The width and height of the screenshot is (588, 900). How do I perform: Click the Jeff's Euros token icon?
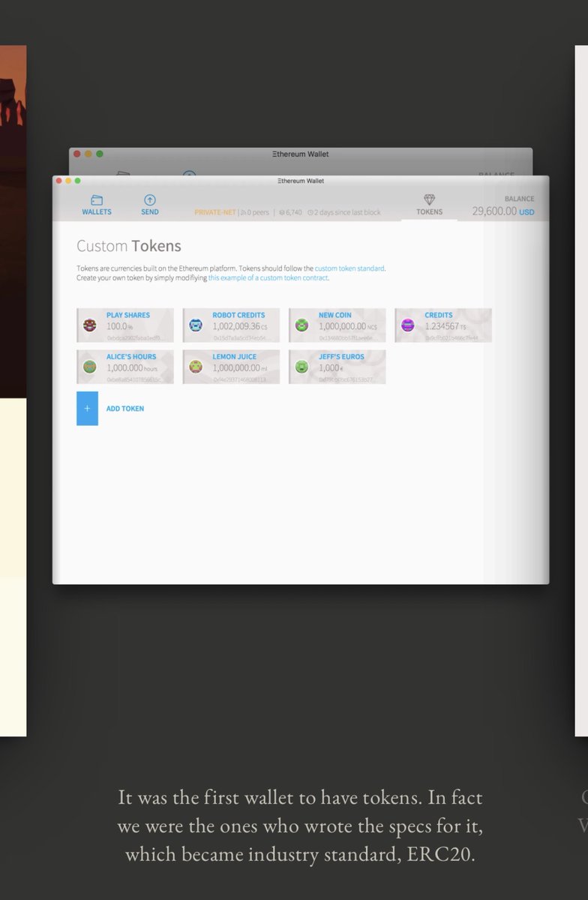tap(301, 367)
